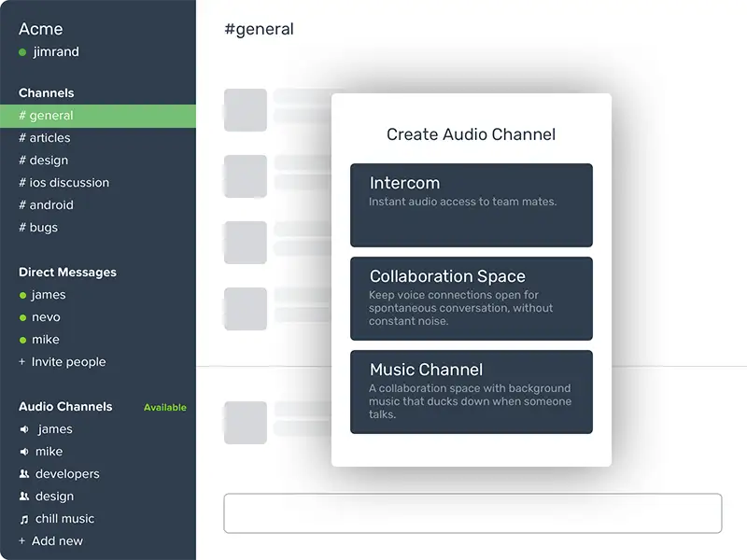This screenshot has width=747, height=560.
Task: Switch to # ios discussion channel
Action: coord(63,183)
